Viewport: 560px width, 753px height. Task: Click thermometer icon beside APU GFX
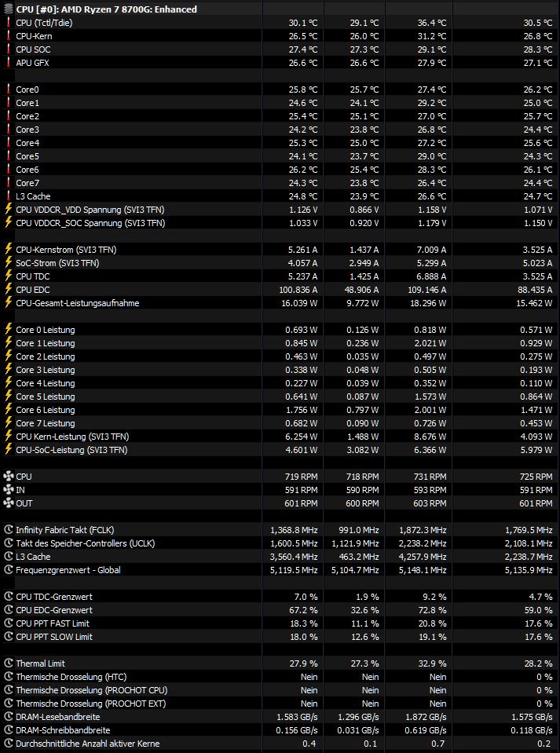(8, 63)
